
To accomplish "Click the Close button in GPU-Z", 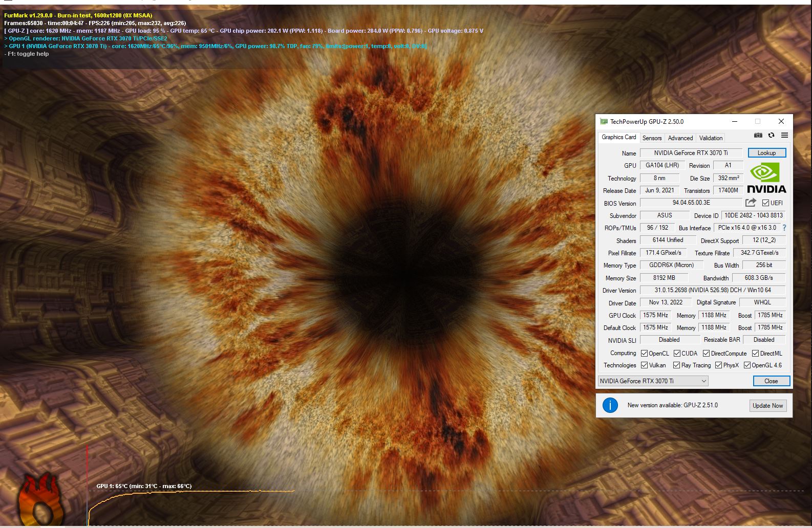I will 771,381.
